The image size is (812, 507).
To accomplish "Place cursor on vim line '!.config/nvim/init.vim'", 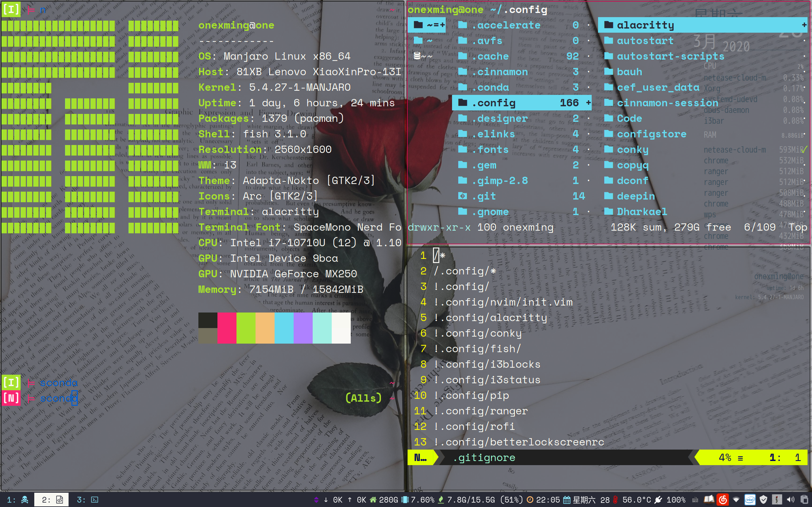I will 503,302.
